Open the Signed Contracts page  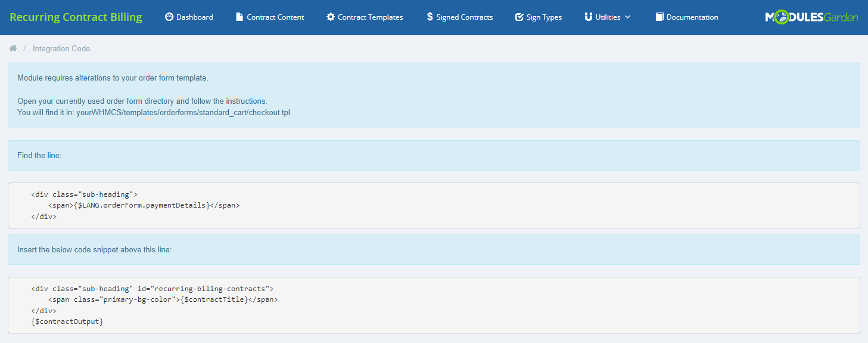click(x=460, y=17)
